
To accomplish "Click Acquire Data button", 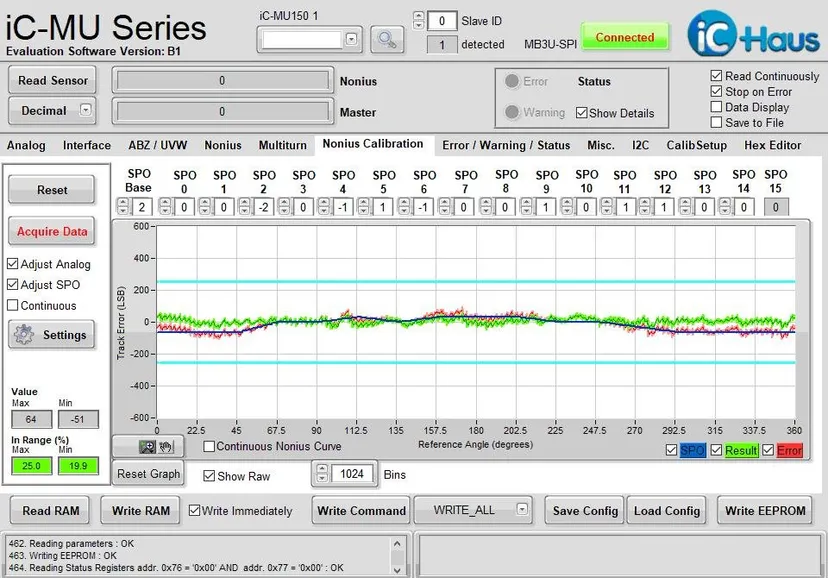I will click(52, 231).
